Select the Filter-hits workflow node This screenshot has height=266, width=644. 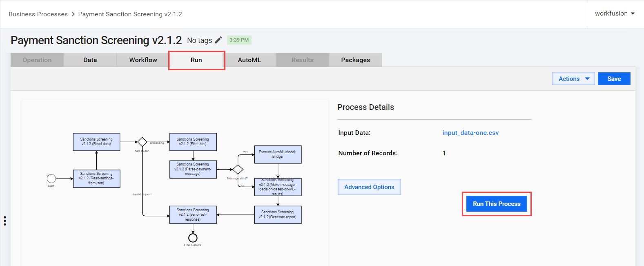pos(193,142)
